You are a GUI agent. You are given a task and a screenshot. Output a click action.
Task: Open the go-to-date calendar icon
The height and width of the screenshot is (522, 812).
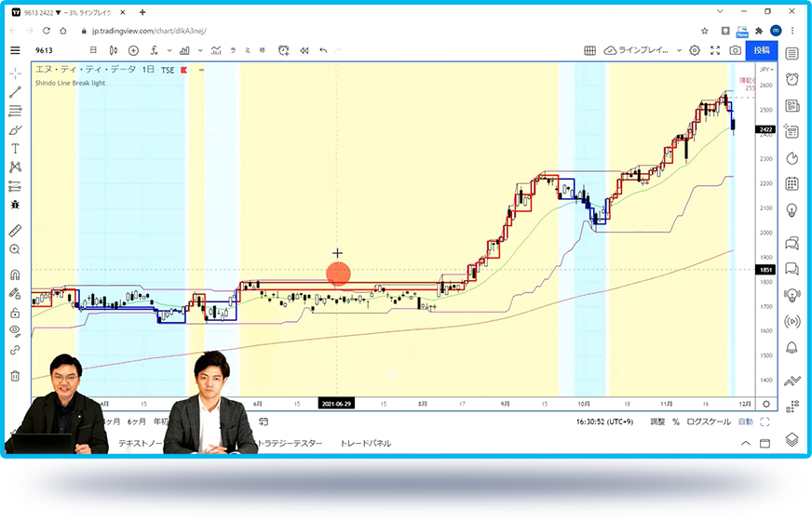pyautogui.click(x=264, y=422)
